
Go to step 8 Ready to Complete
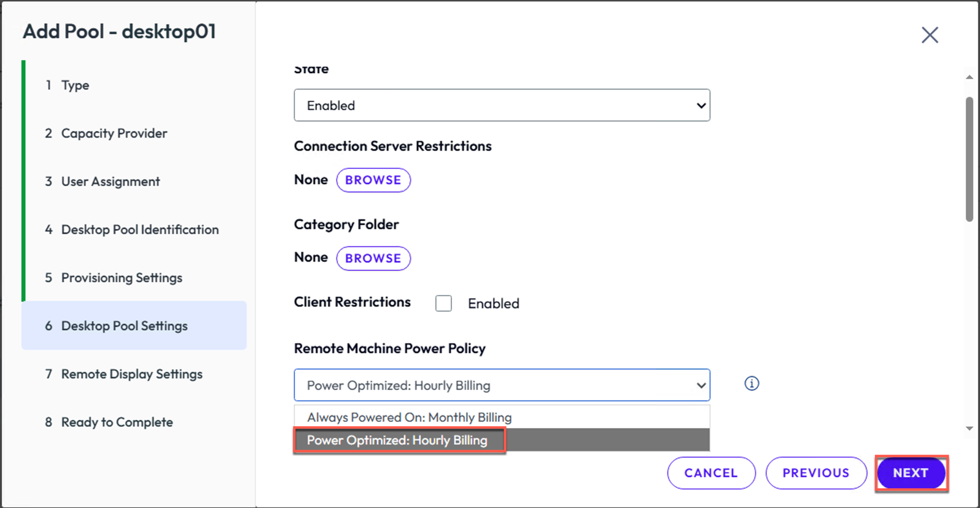pyautogui.click(x=134, y=422)
